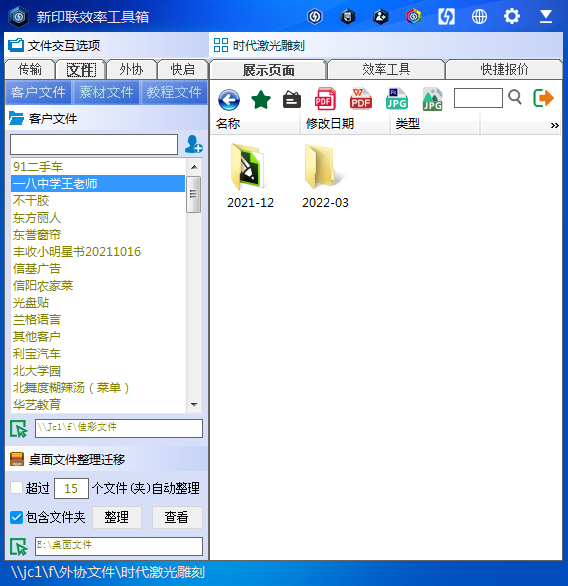Switch to the 外协 tab
This screenshot has height=586, width=568.
[x=132, y=70]
